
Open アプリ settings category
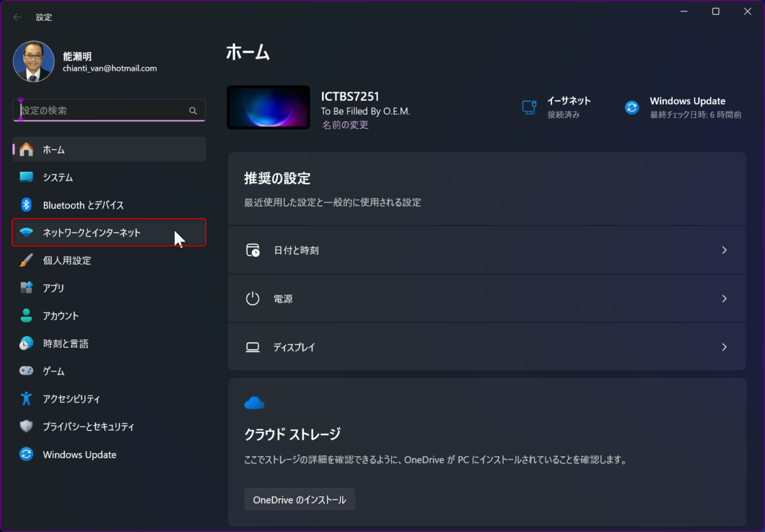coord(109,288)
